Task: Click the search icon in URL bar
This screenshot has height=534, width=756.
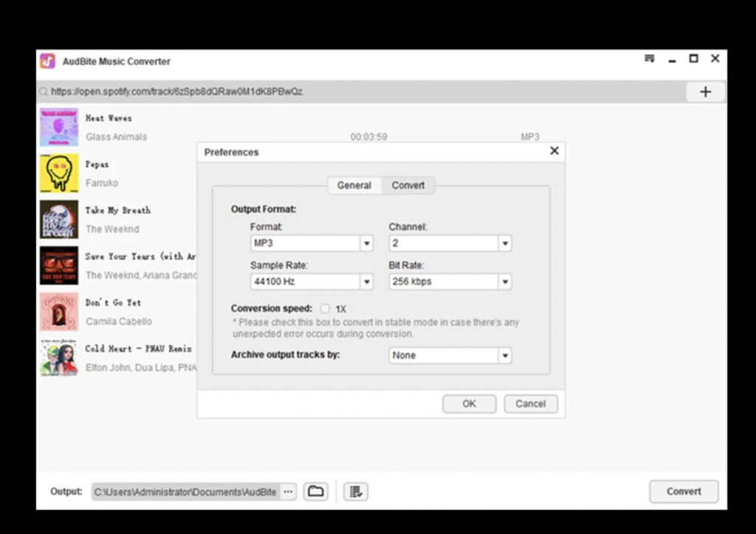Action: (x=44, y=92)
